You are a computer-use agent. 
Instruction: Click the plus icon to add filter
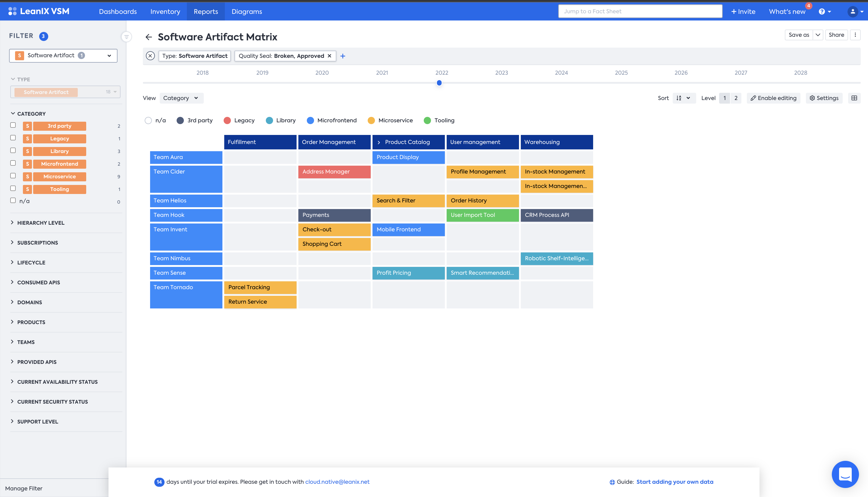(343, 56)
